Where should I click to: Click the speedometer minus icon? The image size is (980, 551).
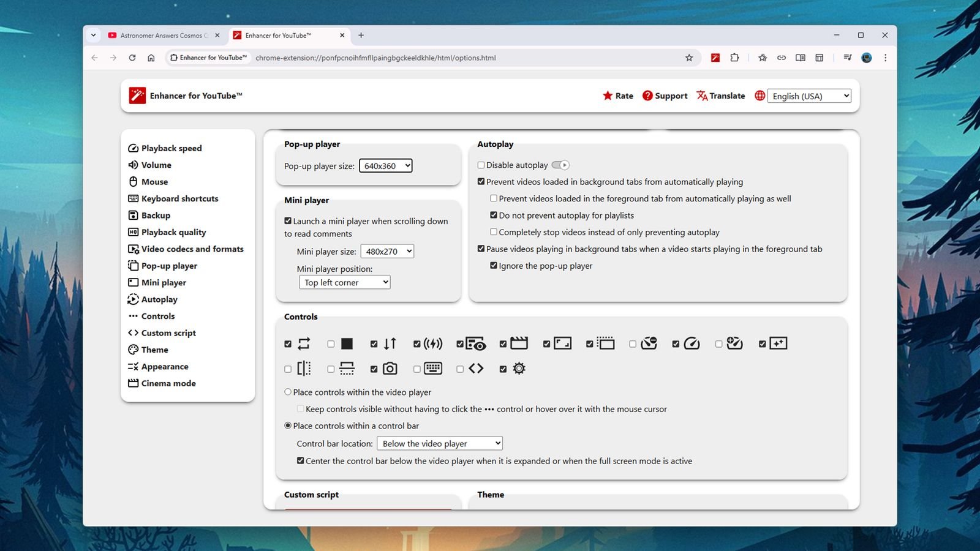(649, 343)
